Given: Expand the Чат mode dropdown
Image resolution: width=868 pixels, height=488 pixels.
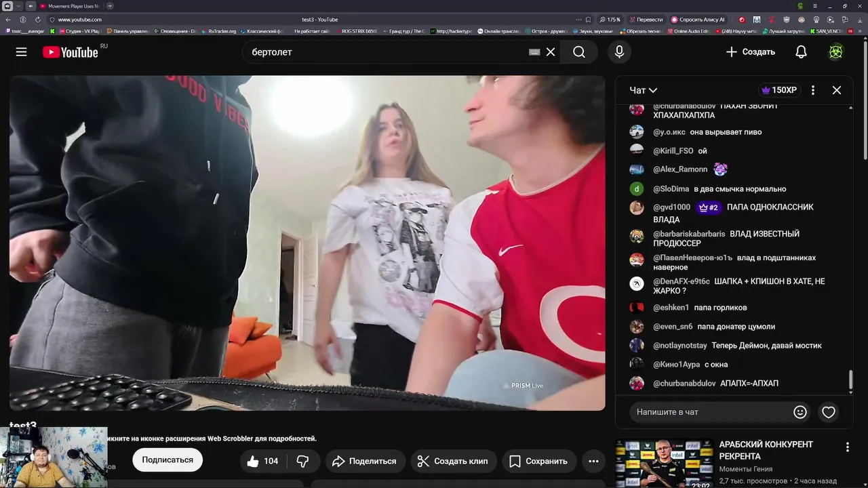Looking at the screenshot, I should tap(643, 90).
